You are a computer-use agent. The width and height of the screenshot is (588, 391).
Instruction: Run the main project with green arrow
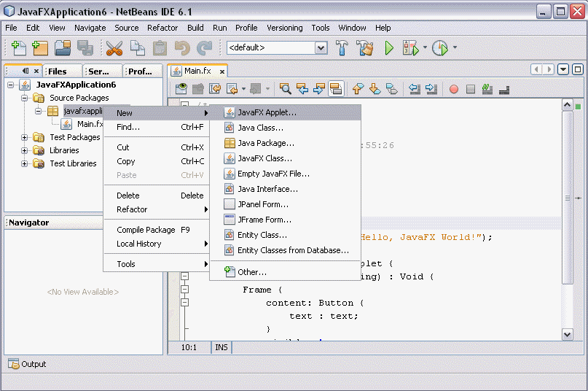[389, 47]
